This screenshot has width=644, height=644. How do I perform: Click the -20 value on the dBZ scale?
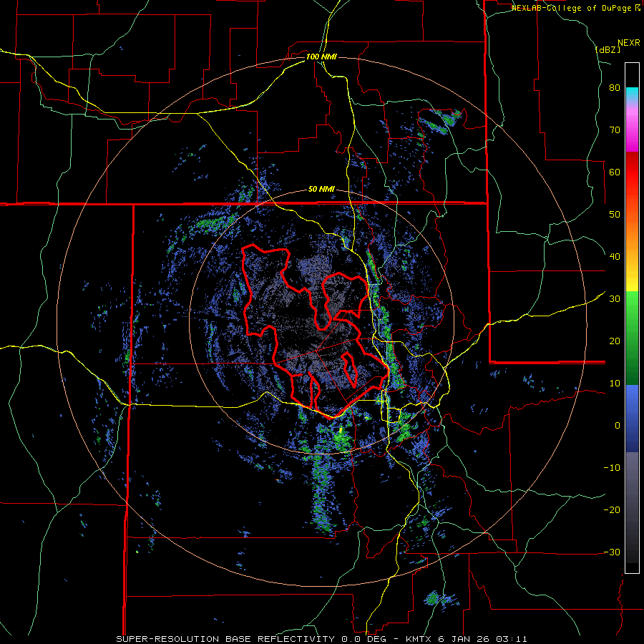[x=612, y=510]
